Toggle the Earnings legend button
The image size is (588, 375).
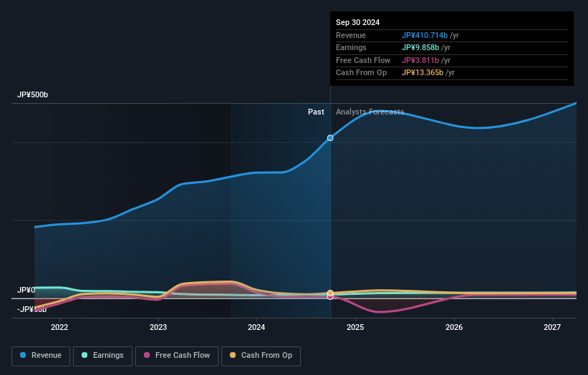102,356
